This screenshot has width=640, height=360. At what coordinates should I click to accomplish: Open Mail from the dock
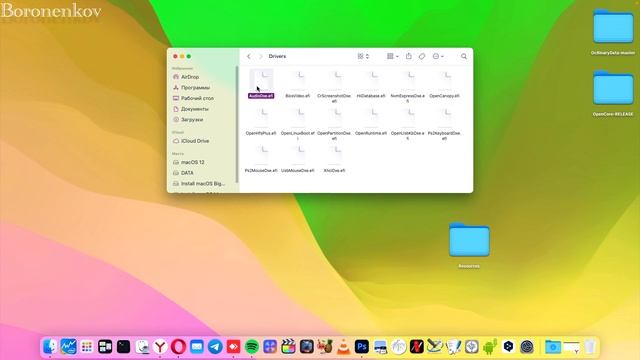point(197,347)
